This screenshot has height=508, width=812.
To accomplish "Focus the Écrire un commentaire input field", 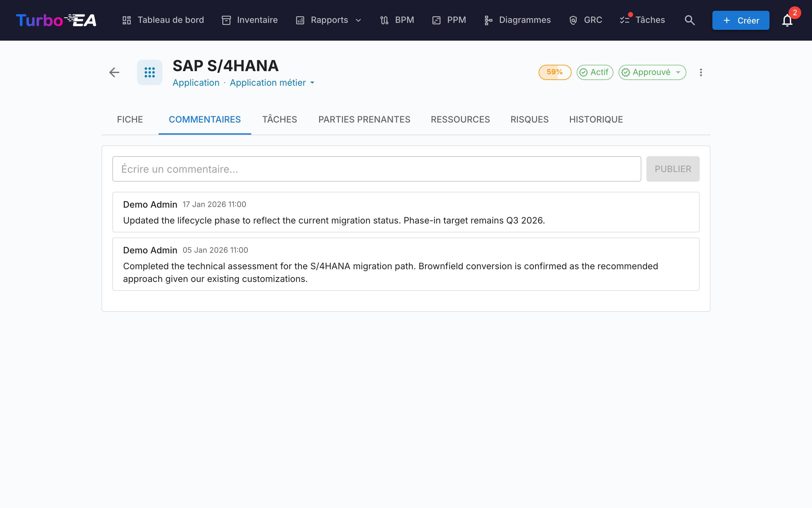I will click(x=377, y=169).
